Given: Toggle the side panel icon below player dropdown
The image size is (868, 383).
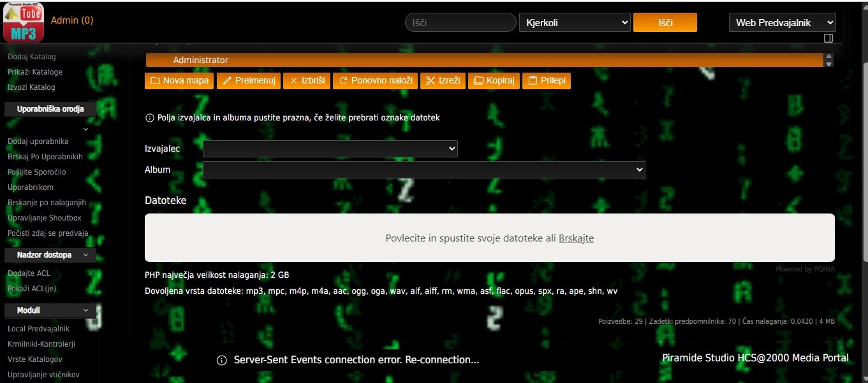Looking at the screenshot, I should click(x=828, y=38).
